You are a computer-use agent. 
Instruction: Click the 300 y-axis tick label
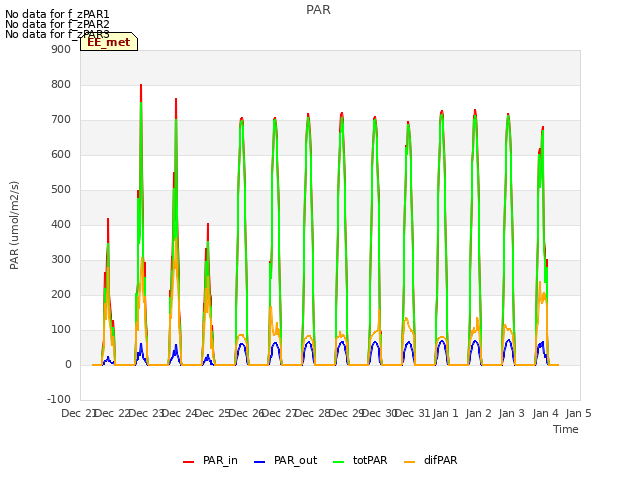[x=61, y=260]
